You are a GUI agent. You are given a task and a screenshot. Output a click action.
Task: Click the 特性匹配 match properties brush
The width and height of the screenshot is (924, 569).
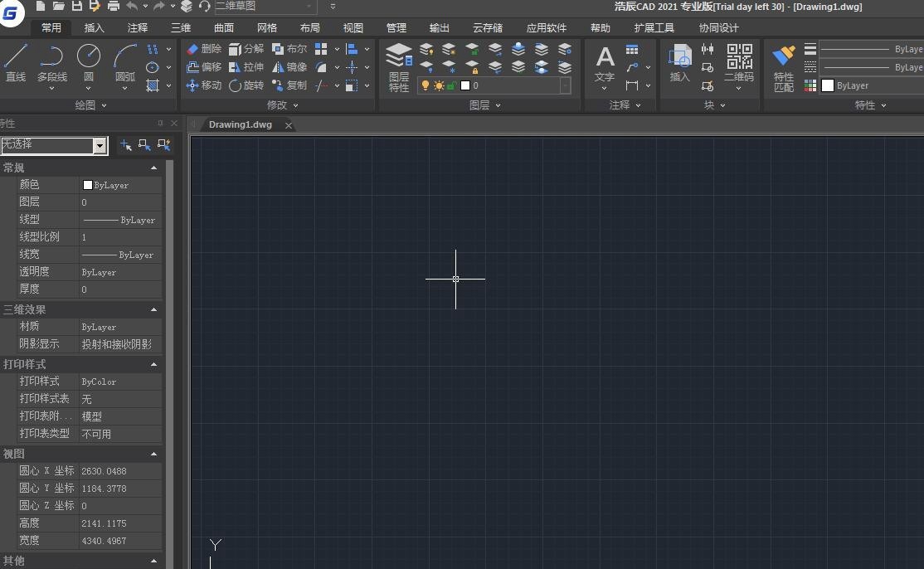pyautogui.click(x=784, y=68)
